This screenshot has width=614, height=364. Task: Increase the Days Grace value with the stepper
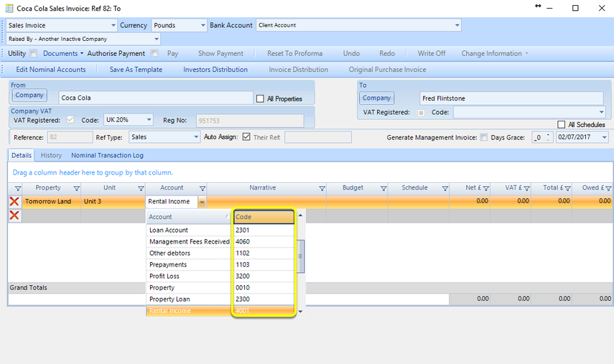548,135
